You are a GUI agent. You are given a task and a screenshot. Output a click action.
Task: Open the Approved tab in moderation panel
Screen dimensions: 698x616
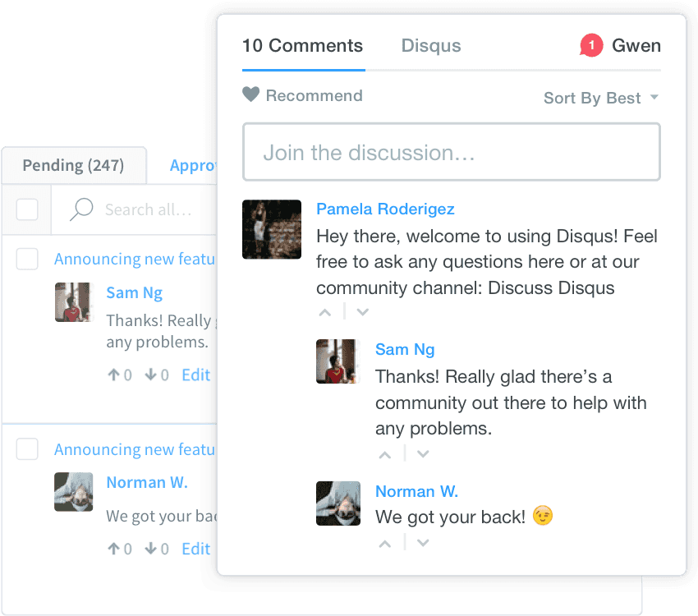tap(193, 166)
